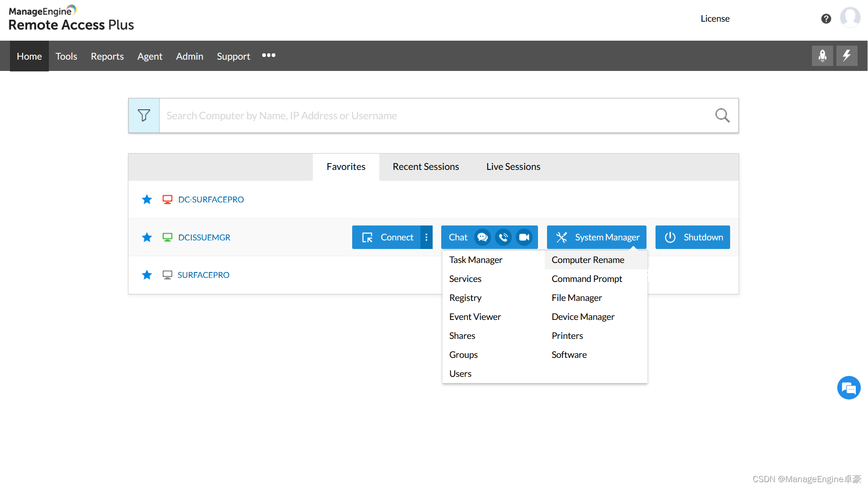This screenshot has height=488, width=868.
Task: Click the System Manager tool icon
Action: coord(562,237)
